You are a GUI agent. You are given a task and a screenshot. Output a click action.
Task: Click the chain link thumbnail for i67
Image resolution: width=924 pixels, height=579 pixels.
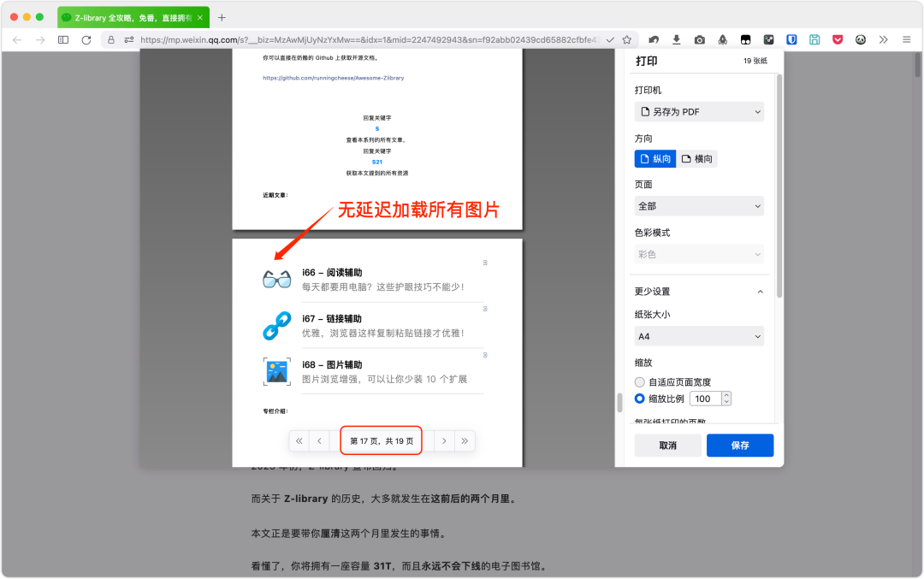click(x=276, y=325)
